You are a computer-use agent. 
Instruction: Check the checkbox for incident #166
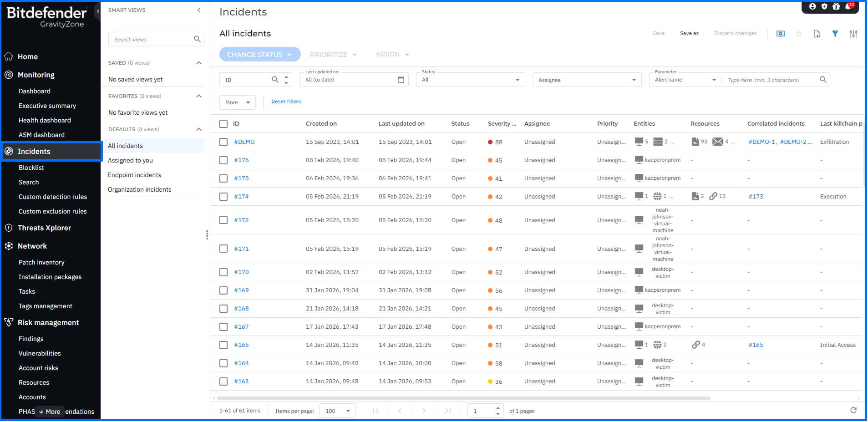[x=223, y=345]
